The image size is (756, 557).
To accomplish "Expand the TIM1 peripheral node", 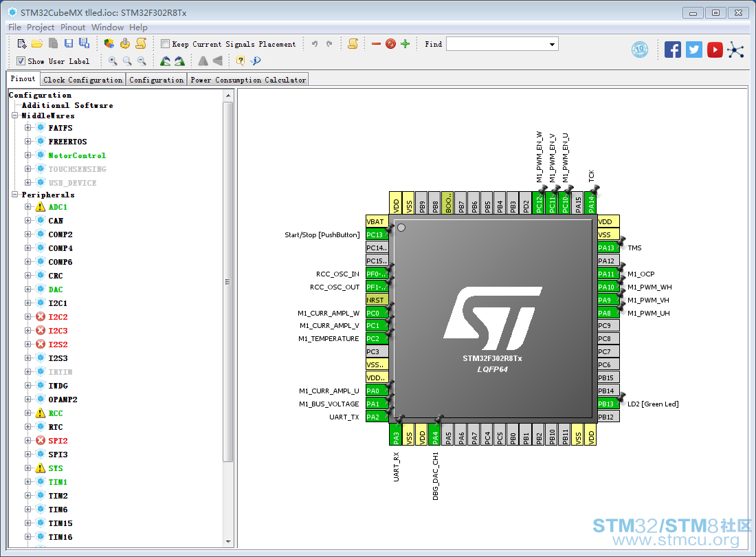I will click(28, 482).
